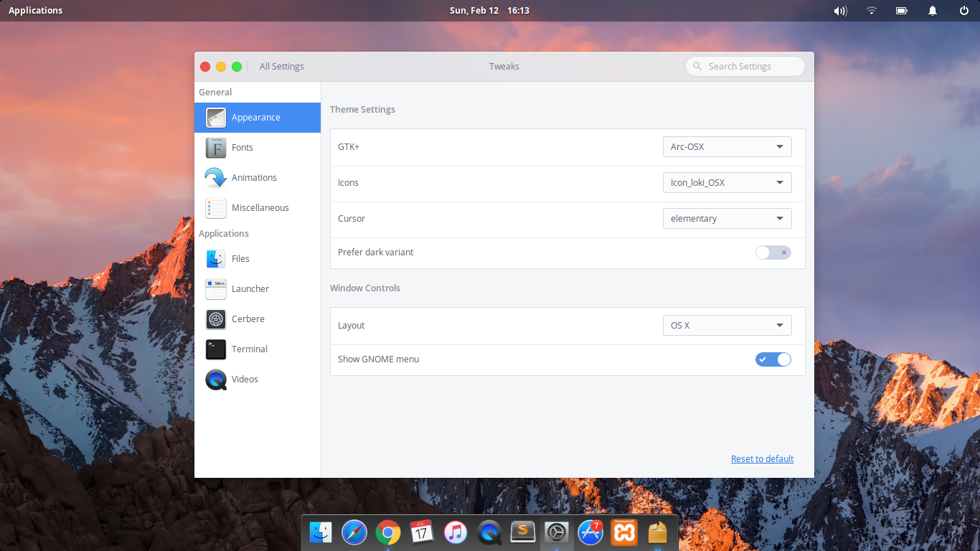The width and height of the screenshot is (980, 551).
Task: Open QuickTime player icon in dock
Action: [489, 532]
